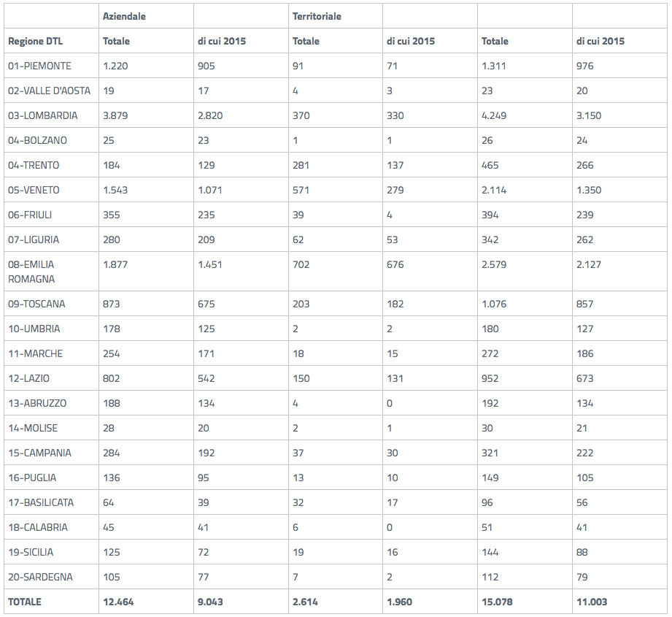
Task: Click the Territoriale column header
Action: 317,16
